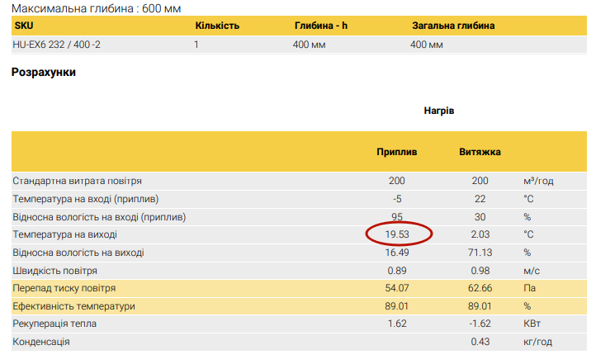This screenshot has width=596, height=364.
Task: Click label 'Рекуперація тепла'
Action: tap(54, 324)
